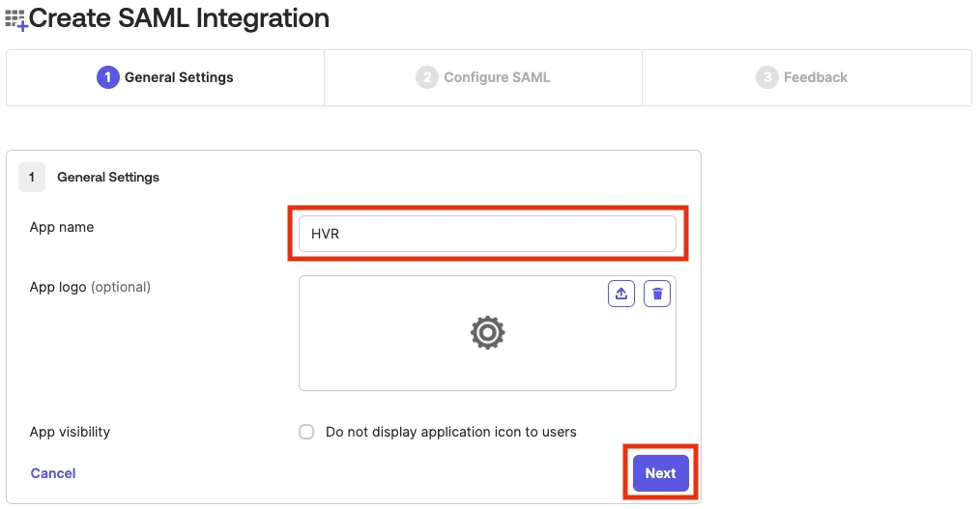980x509 pixels.
Task: Click the app grid icon beside page title
Action: click(16, 18)
